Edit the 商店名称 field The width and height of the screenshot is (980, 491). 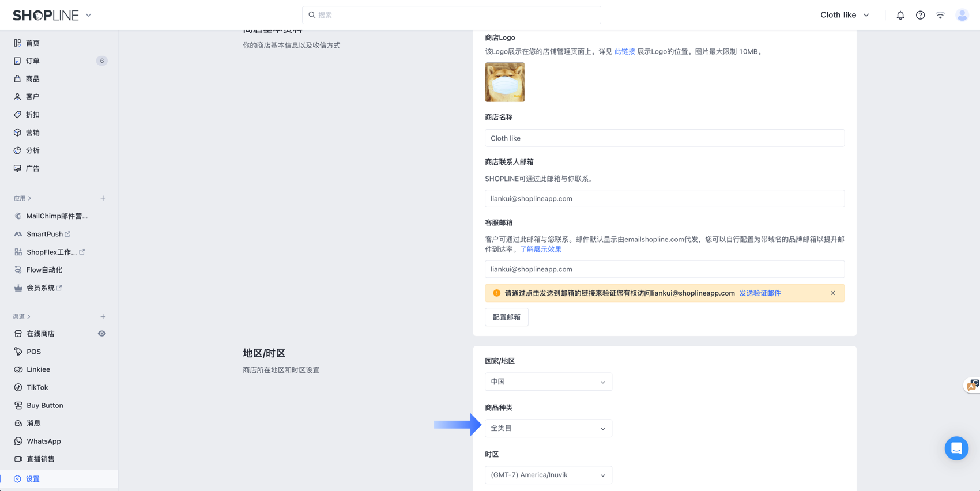point(665,138)
